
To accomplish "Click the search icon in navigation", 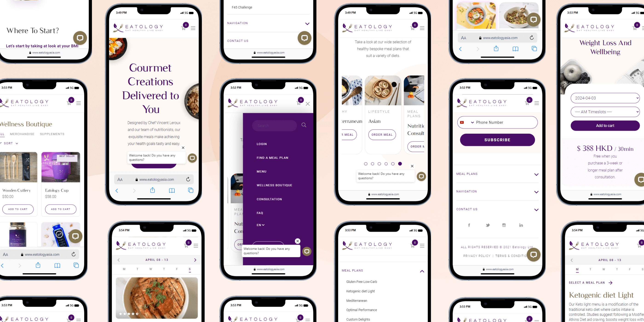I will 304,125.
